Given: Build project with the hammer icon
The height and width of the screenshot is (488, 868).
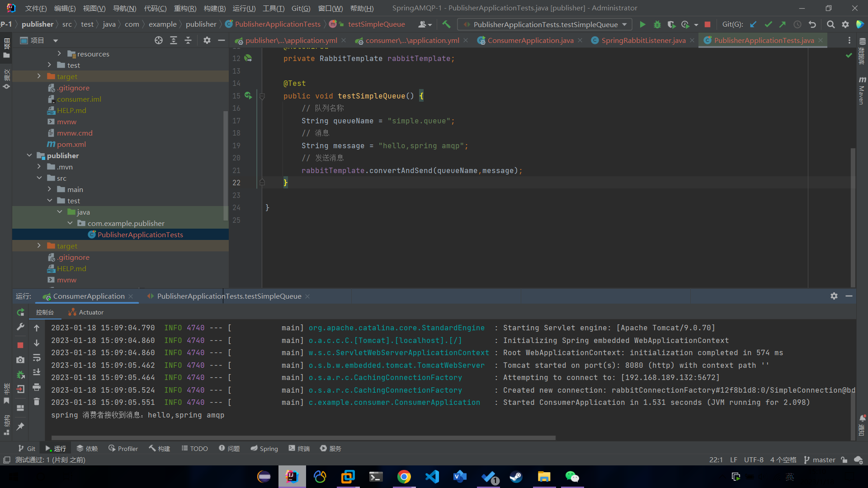Looking at the screenshot, I should point(446,24).
